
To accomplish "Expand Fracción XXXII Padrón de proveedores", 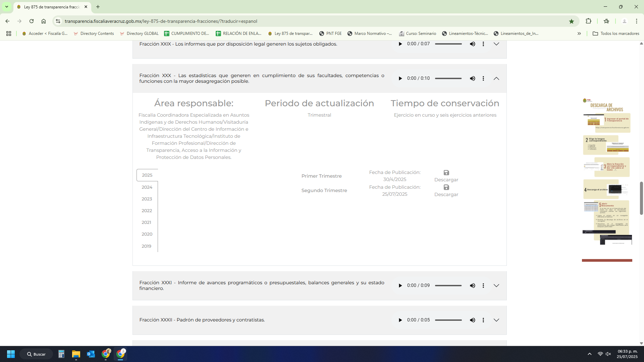I will click(496, 320).
